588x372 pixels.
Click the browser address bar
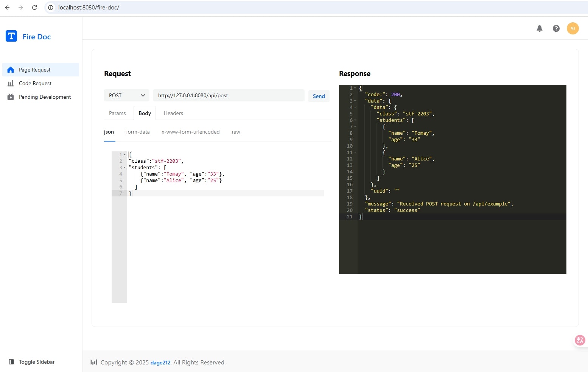(316, 8)
